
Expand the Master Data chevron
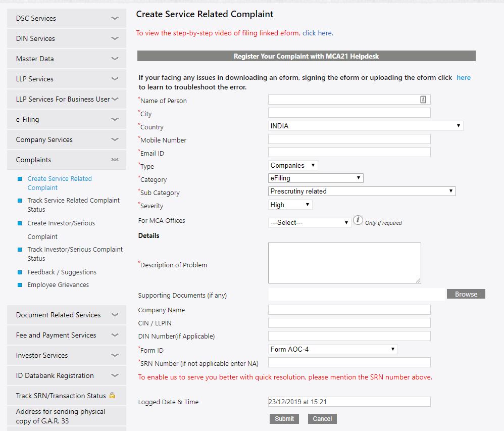pos(115,59)
